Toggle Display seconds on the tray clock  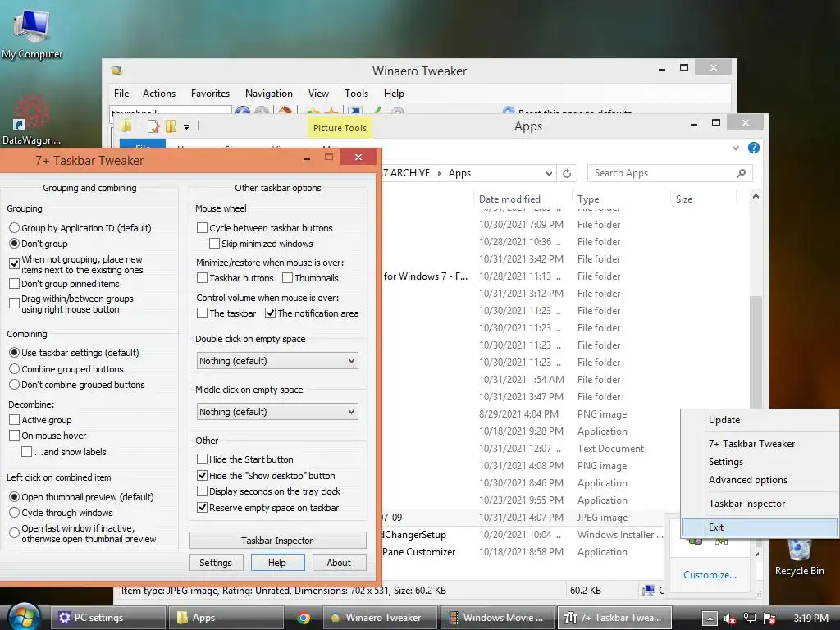[x=202, y=491]
